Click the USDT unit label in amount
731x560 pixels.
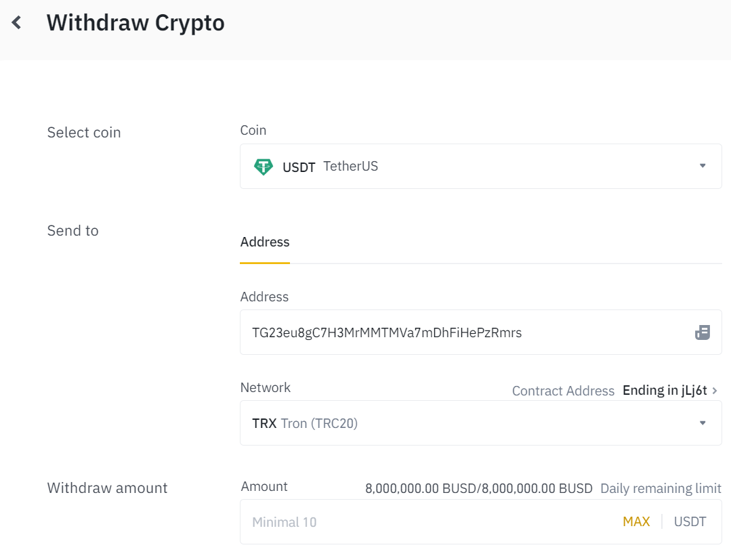coord(690,522)
